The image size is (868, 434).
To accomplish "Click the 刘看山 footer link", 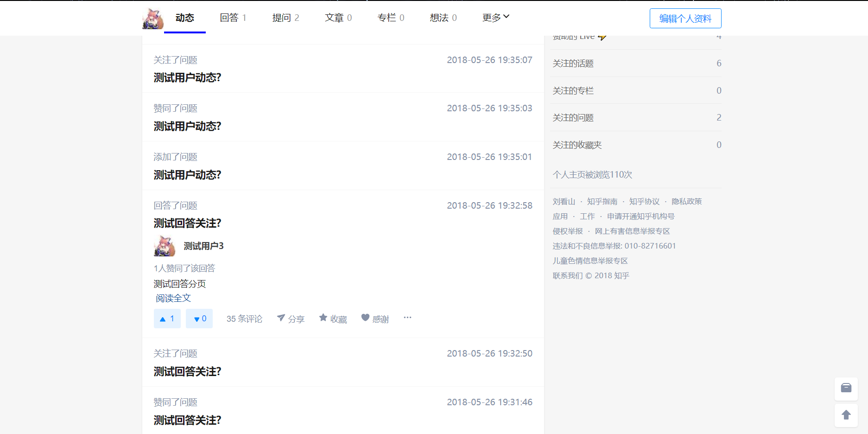I will click(564, 201).
